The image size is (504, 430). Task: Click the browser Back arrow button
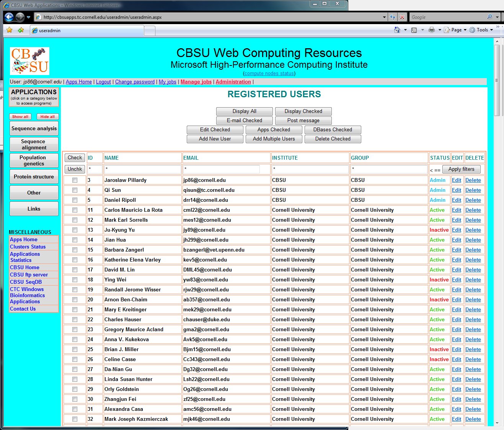pyautogui.click(x=9, y=17)
